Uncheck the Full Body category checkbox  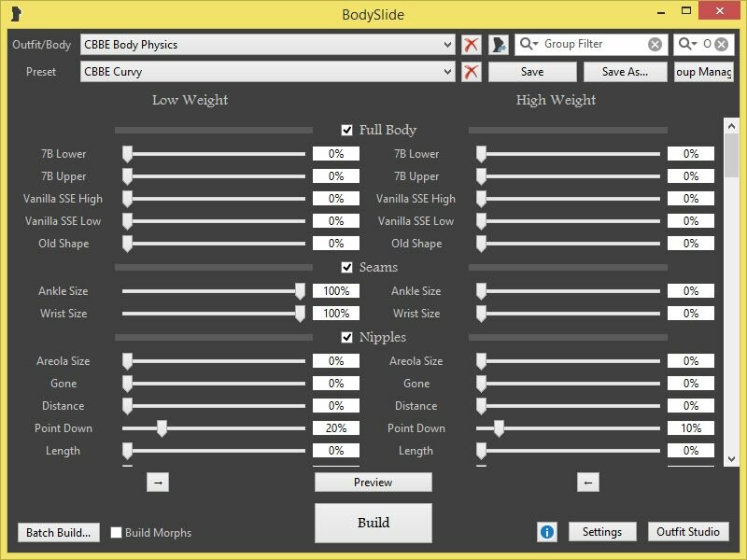346,130
